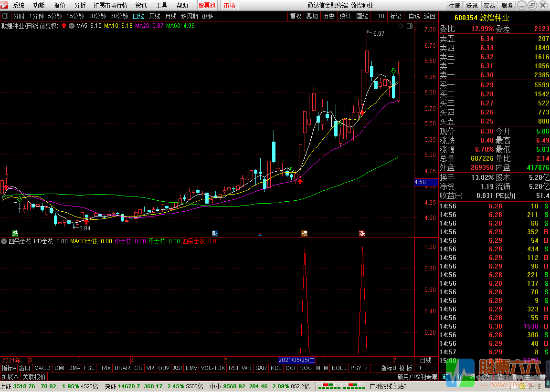
Task: Open the 画线 drawing tools
Action: (362, 16)
